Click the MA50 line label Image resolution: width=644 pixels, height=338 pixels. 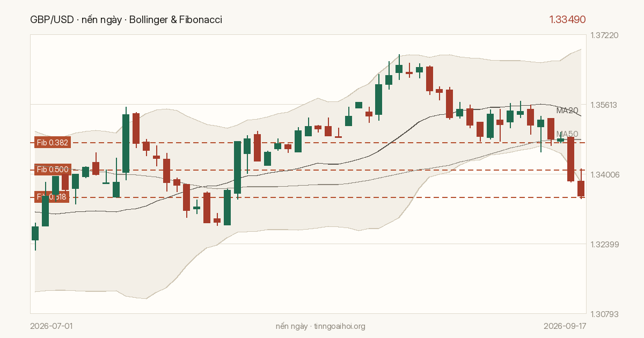[x=567, y=134]
